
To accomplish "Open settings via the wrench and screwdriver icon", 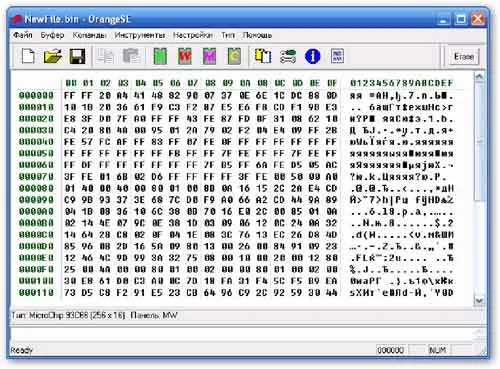I will tap(288, 56).
